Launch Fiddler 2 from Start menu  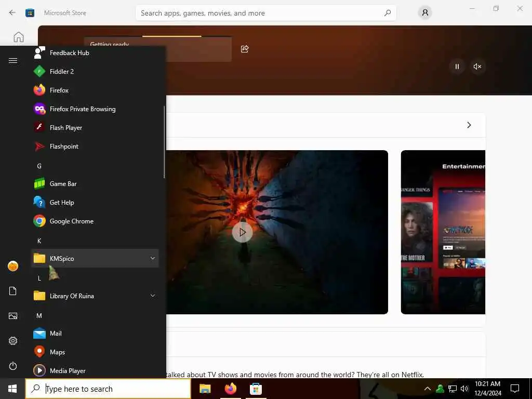(95, 72)
